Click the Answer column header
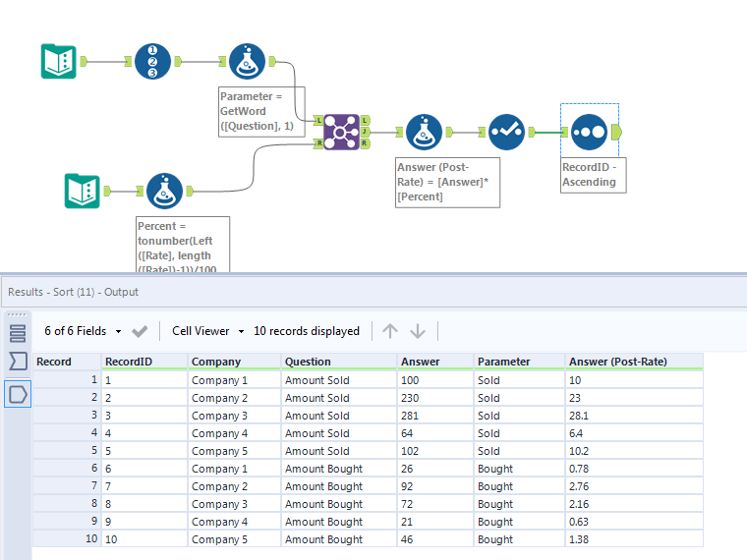Image resolution: width=747 pixels, height=560 pixels. point(435,362)
